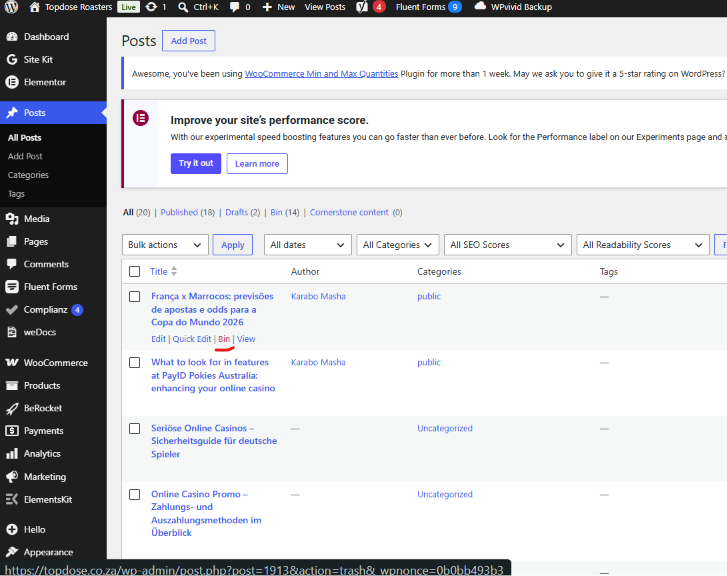Click the ElementsKit sidebar icon

click(x=12, y=499)
